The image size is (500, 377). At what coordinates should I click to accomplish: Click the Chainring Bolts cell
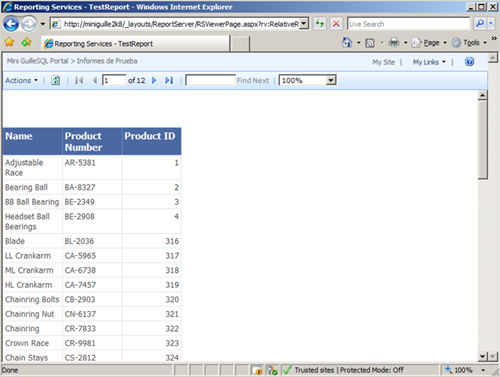[32, 299]
